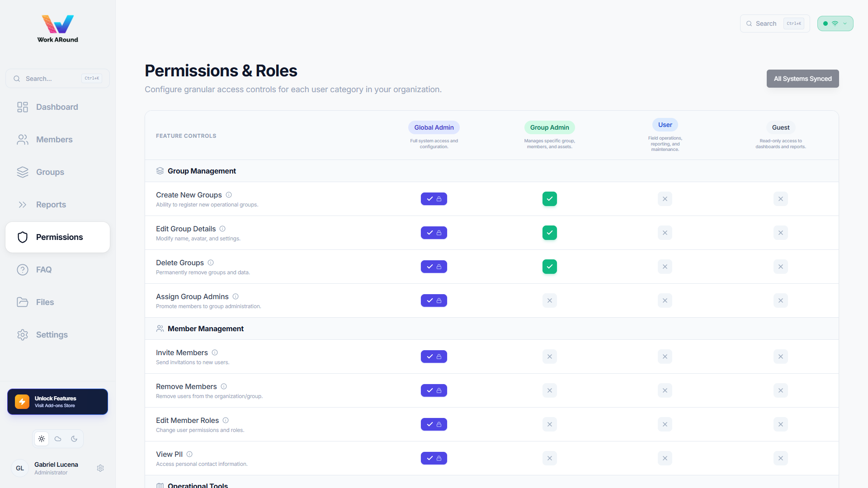Select the Group Admin role badge
The width and height of the screenshot is (868, 488).
click(550, 127)
